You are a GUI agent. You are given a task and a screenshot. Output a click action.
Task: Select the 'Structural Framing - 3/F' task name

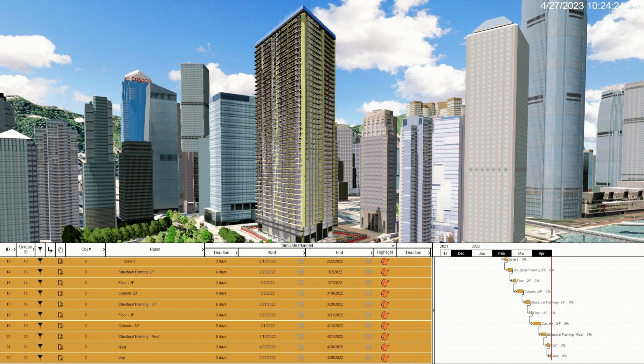pyautogui.click(x=137, y=304)
